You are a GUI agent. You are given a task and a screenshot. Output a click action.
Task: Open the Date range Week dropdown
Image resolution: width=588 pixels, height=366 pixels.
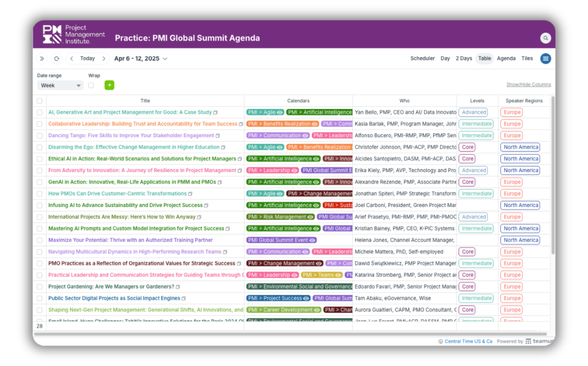tap(60, 86)
